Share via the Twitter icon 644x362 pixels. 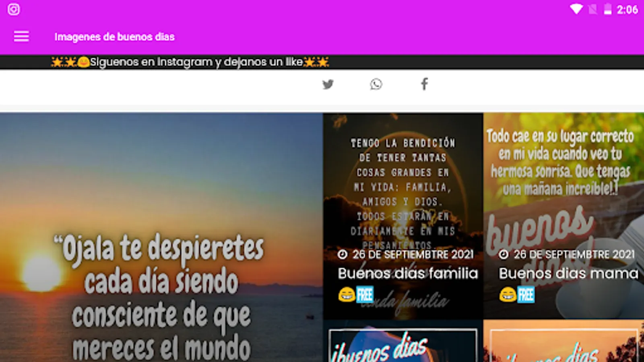tap(328, 84)
